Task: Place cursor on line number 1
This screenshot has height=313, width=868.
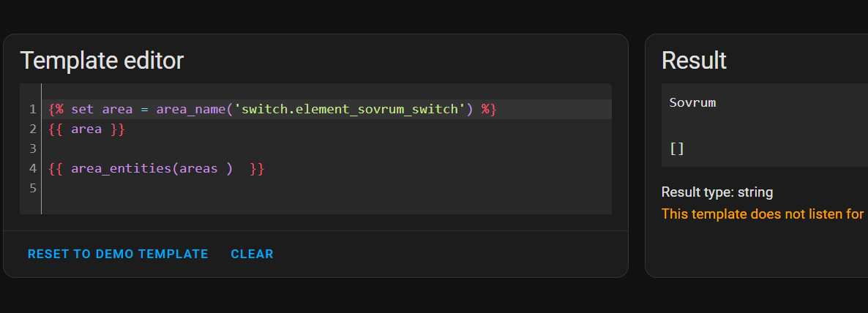Action: click(x=33, y=110)
